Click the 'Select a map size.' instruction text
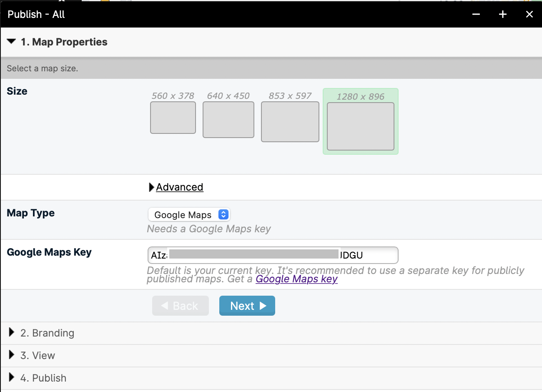This screenshot has height=392, width=542. (43, 68)
